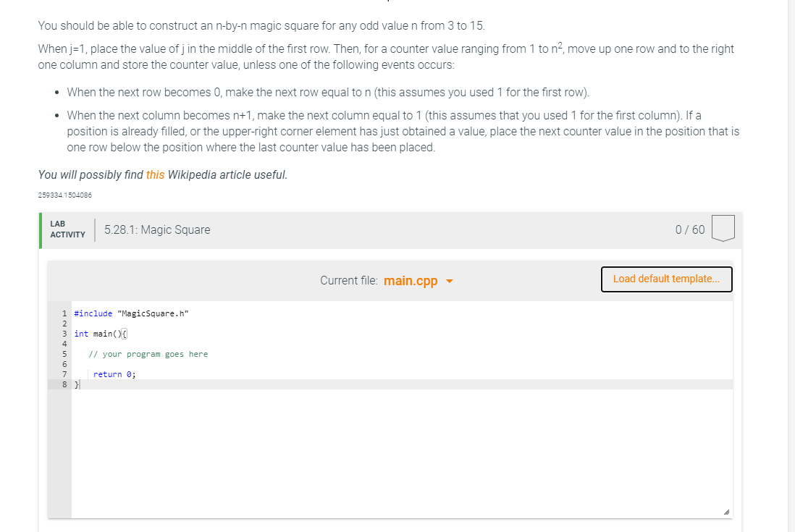
Task: Select the main.cpp file name
Action: point(411,281)
